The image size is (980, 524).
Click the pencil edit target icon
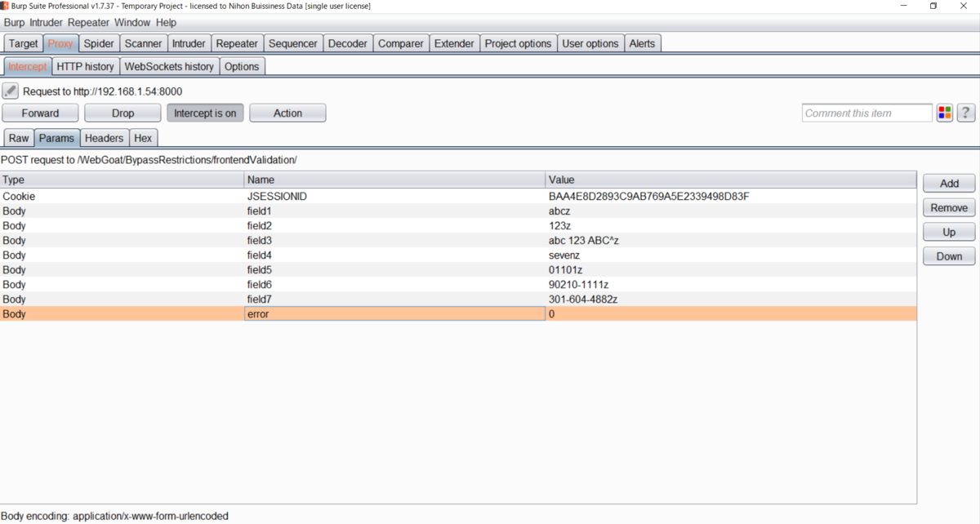(x=10, y=91)
